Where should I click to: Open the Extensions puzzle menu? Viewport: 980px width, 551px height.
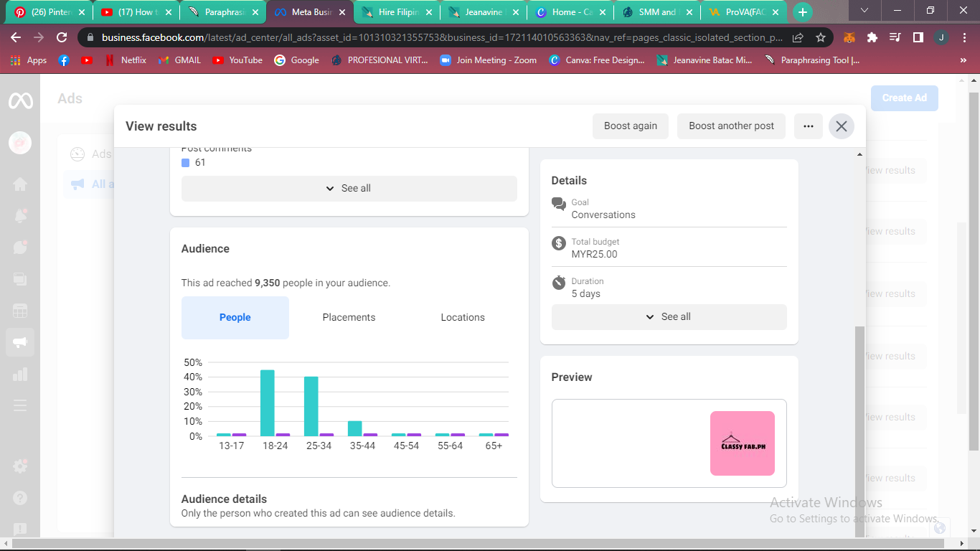point(872,37)
